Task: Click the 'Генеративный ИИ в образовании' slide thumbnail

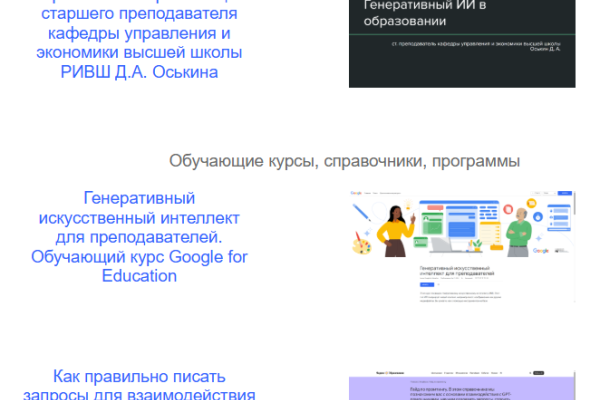Action: pos(462,43)
